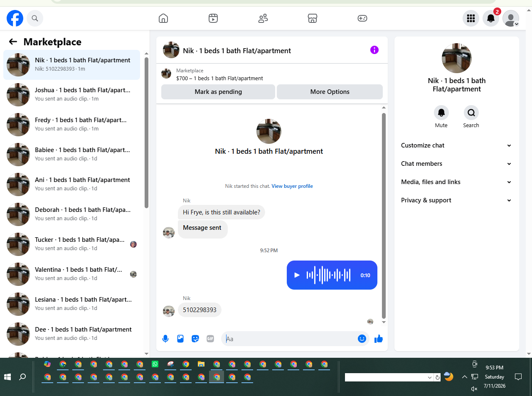532x396 pixels.
Task: Open the account profile avatar menu
Action: tap(511, 18)
